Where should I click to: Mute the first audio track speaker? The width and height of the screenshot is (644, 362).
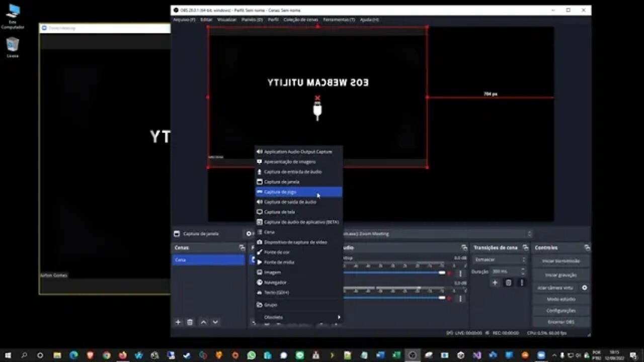(450, 273)
